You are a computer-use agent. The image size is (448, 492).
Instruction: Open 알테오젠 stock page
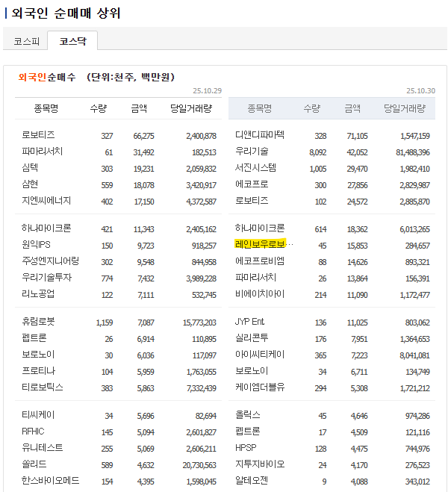point(252,480)
